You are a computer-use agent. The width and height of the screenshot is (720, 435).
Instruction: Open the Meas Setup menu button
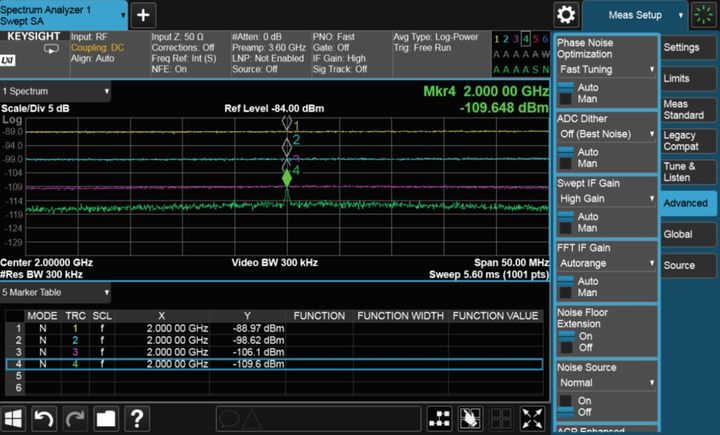click(635, 15)
